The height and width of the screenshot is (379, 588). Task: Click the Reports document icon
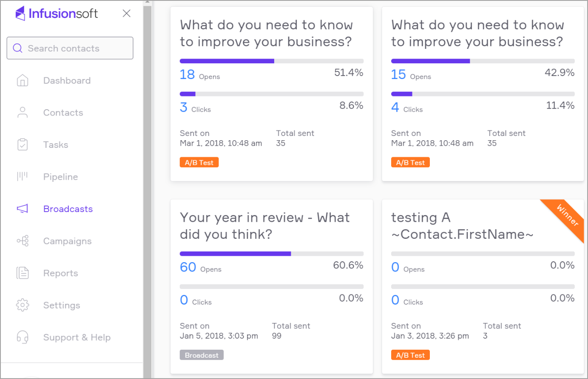(23, 273)
